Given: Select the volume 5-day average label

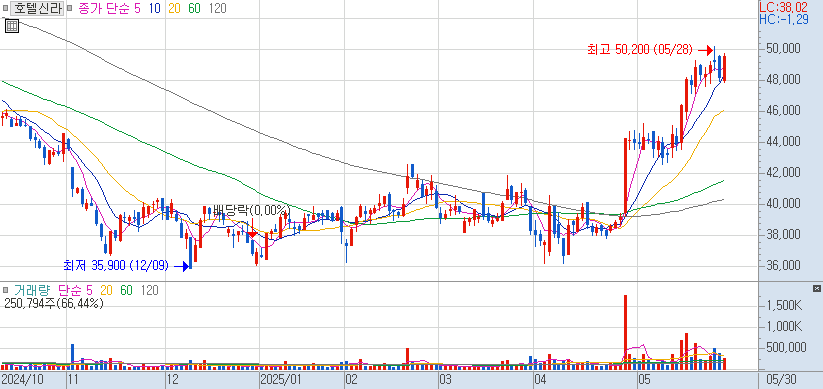Looking at the screenshot, I should click(x=89, y=290).
